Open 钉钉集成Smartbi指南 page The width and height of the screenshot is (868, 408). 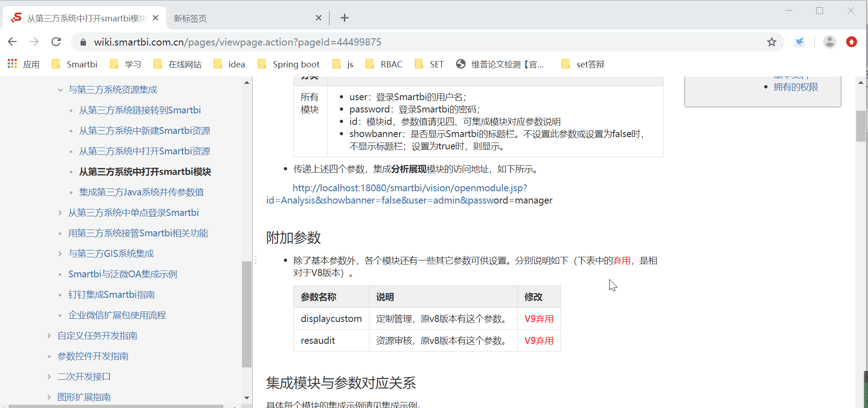tap(111, 295)
